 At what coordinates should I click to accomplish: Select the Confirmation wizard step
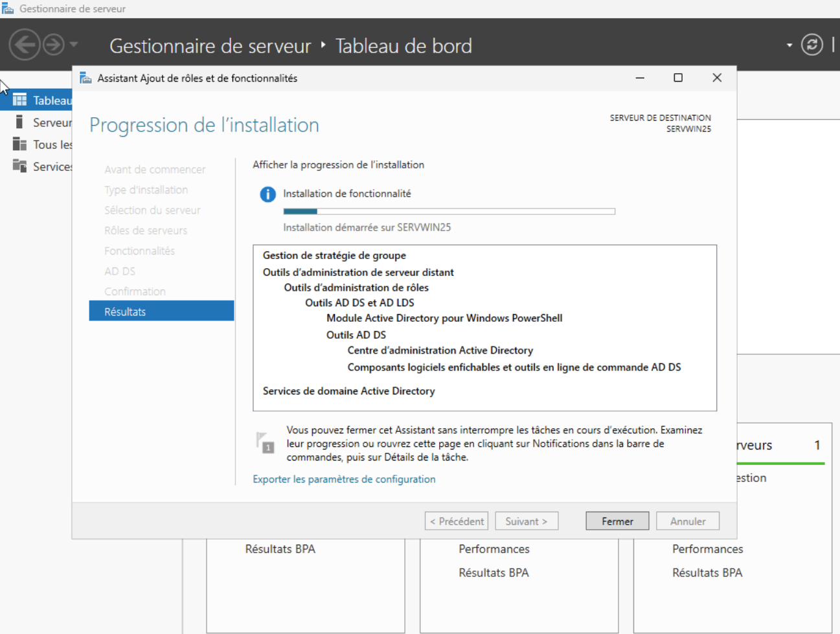coord(135,291)
